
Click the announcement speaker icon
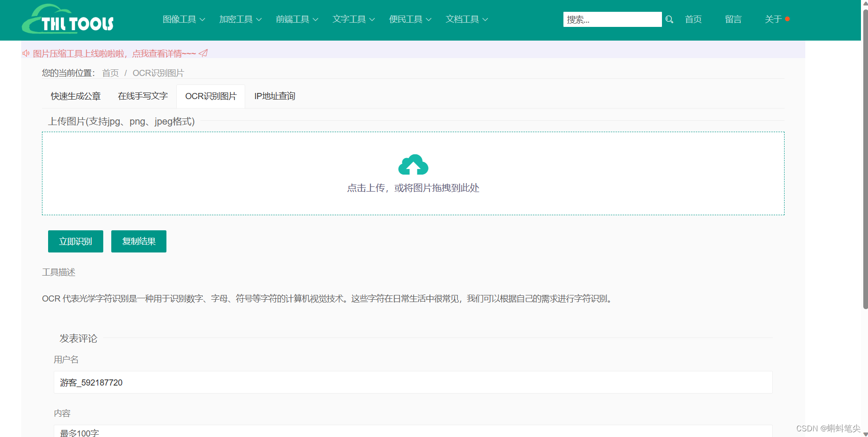(x=26, y=53)
